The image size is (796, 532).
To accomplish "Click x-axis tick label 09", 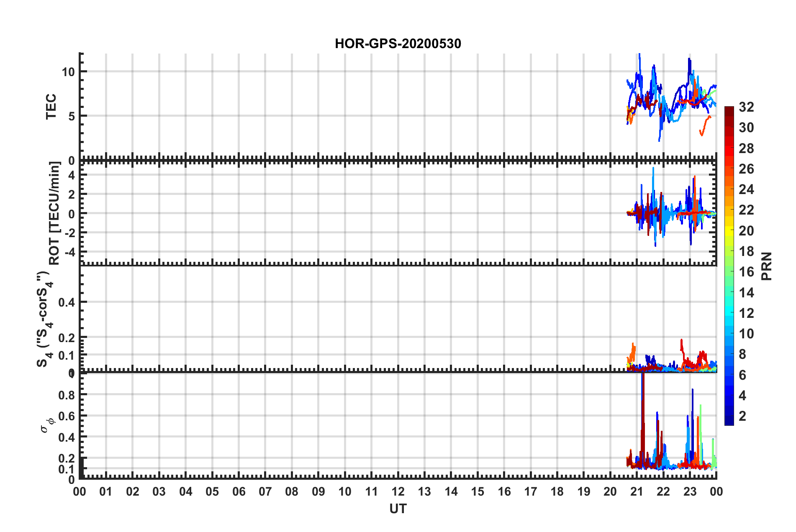I will [x=318, y=491].
